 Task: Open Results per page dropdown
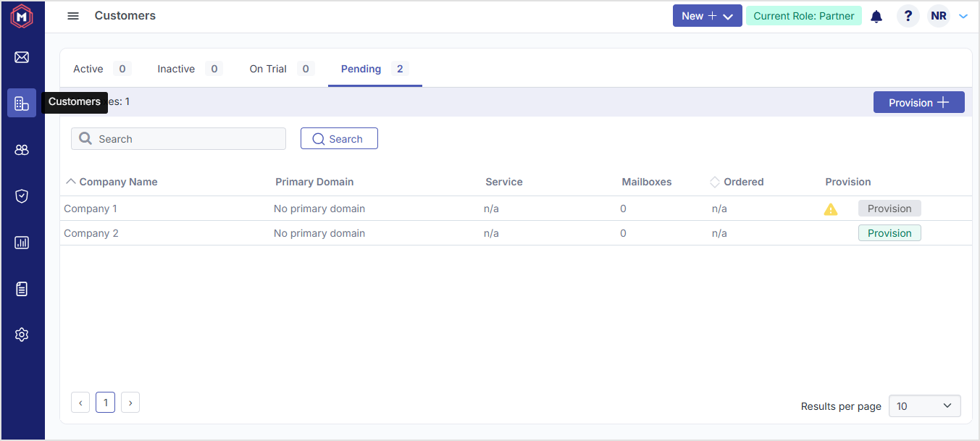click(x=925, y=406)
